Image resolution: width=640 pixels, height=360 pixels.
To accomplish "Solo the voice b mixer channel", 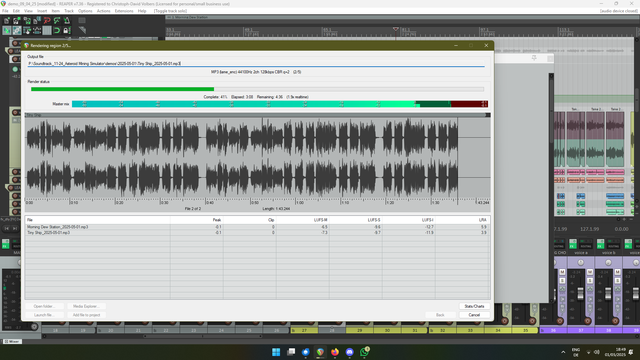I will 618,281.
